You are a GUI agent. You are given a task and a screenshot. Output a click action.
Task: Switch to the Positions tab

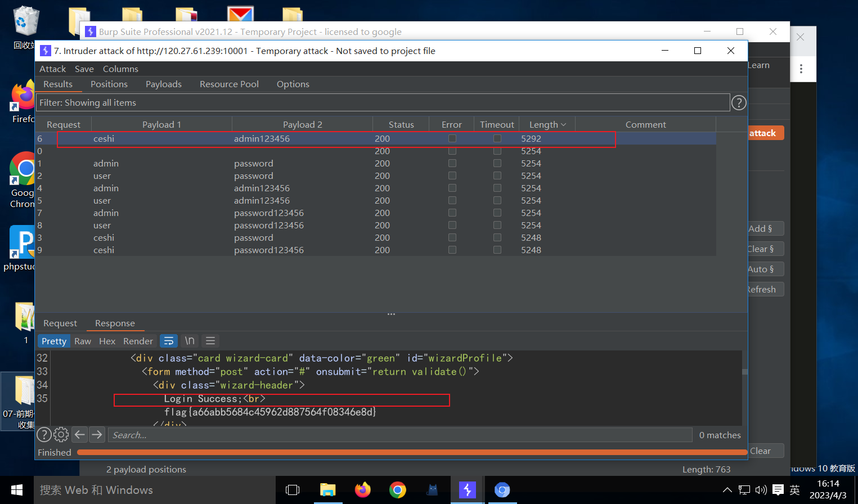(109, 84)
